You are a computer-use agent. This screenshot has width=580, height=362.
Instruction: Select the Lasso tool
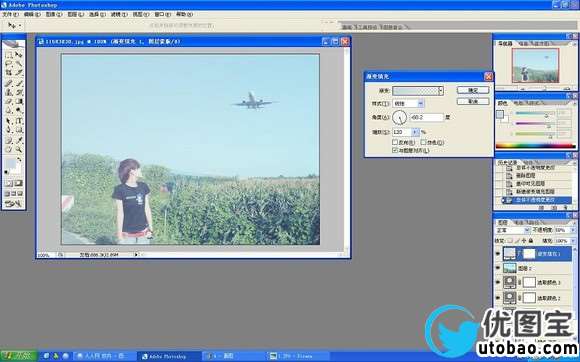(9, 64)
